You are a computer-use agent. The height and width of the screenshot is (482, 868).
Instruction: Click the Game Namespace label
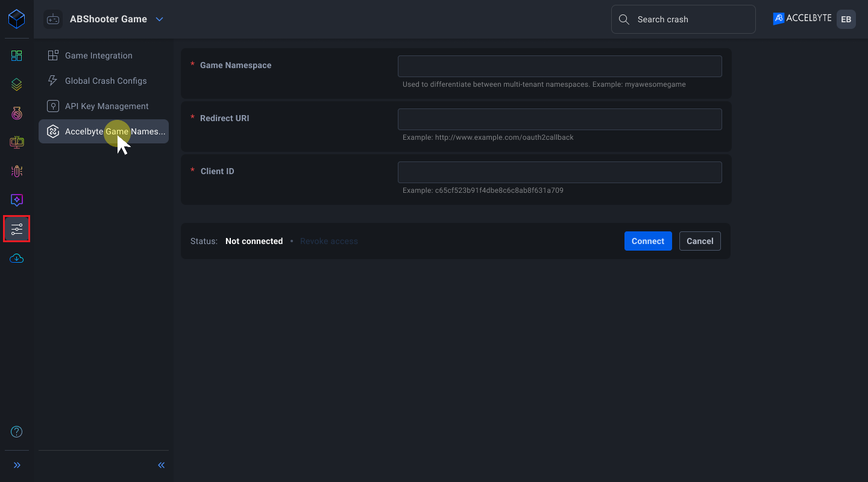236,65
